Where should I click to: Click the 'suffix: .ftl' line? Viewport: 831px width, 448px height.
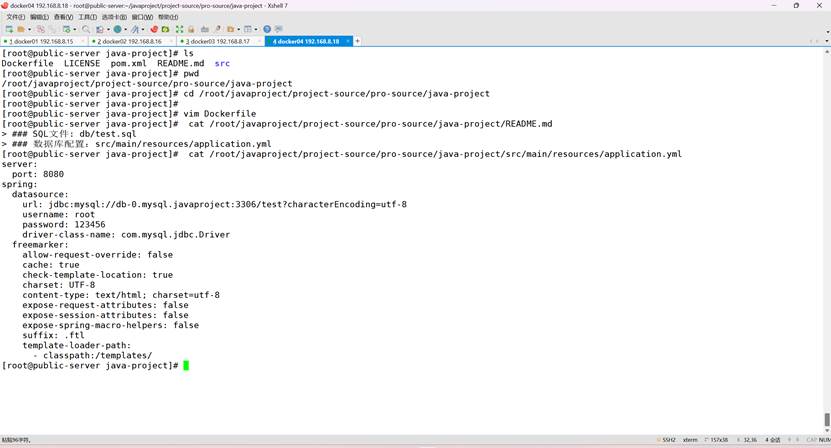[x=53, y=335]
